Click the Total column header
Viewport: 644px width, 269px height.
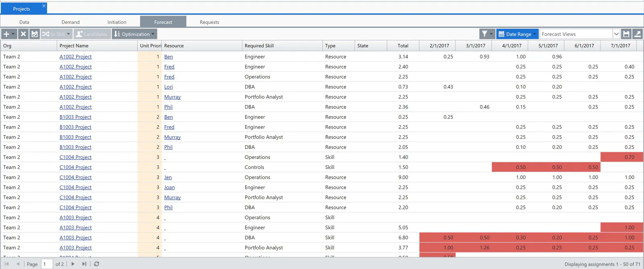403,46
